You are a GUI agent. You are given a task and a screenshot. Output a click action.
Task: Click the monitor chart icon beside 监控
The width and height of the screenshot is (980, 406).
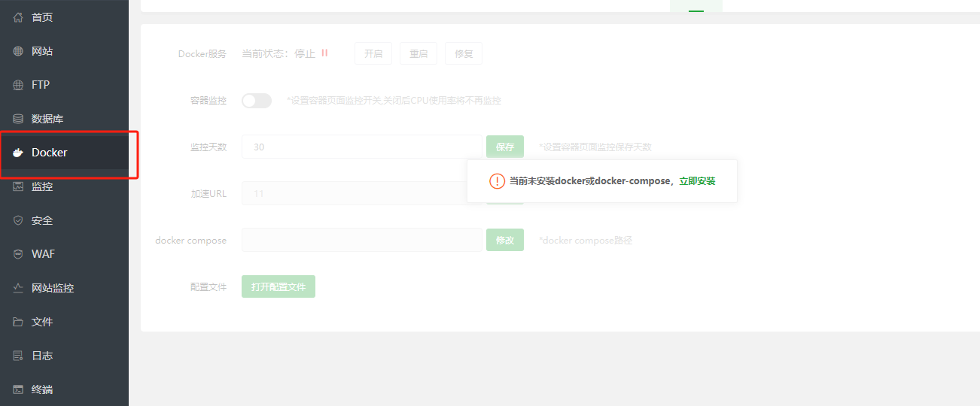point(19,186)
